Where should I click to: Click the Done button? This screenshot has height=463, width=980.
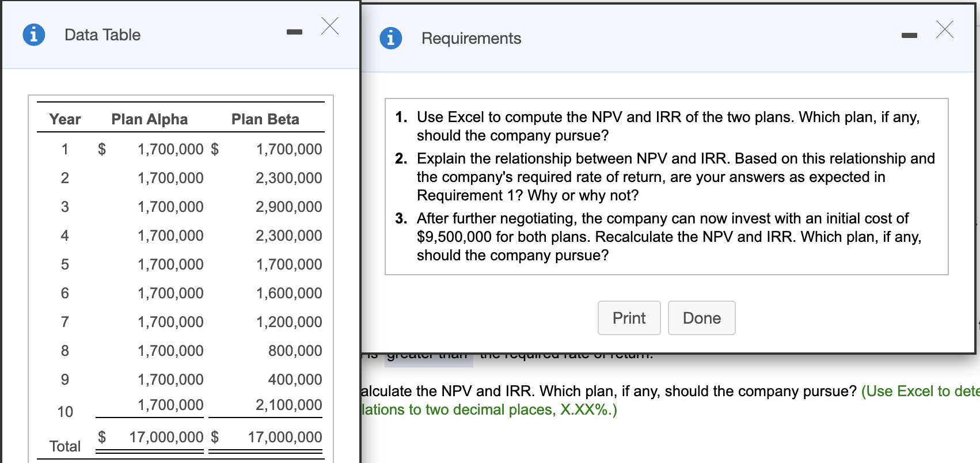[701, 318]
